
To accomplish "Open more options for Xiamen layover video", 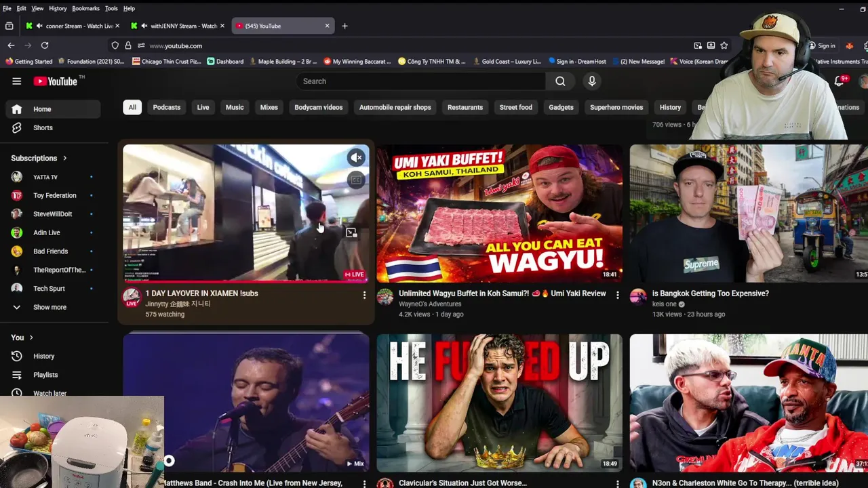I will pos(364,295).
